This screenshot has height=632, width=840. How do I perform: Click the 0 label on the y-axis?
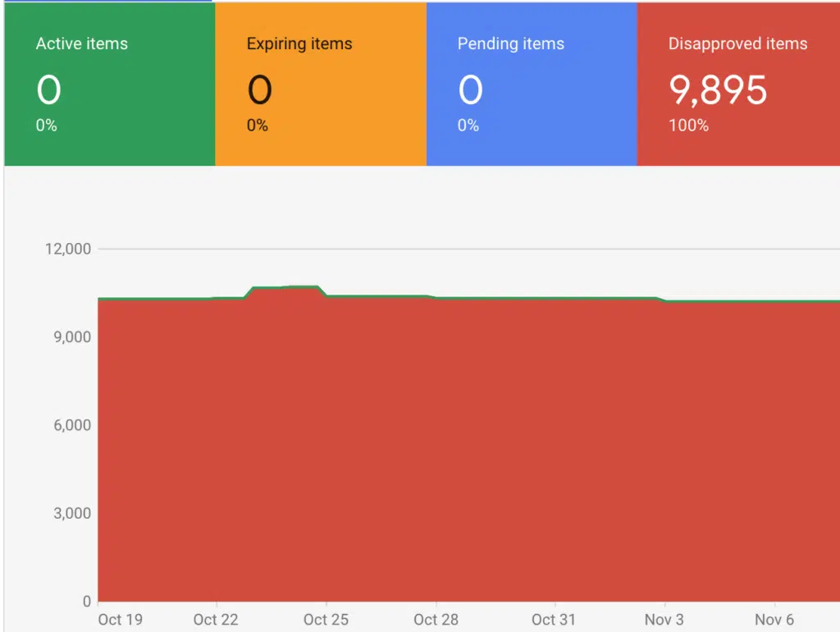pos(86,602)
